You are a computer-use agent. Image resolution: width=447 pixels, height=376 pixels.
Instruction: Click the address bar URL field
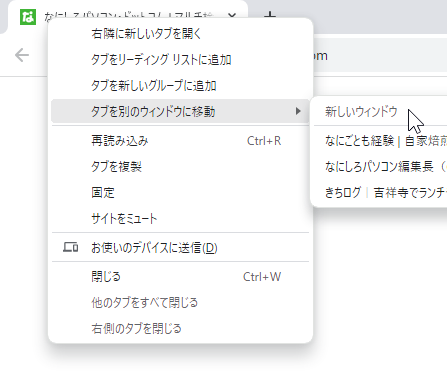(380, 56)
